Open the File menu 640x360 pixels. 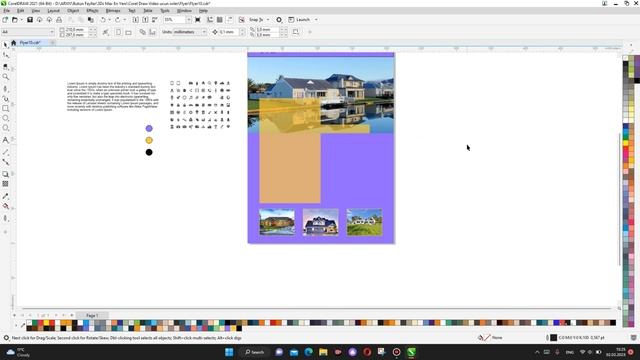tap(7, 11)
